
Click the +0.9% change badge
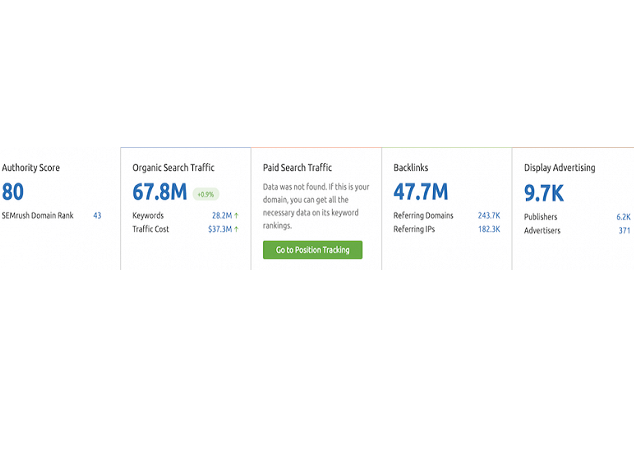(x=206, y=194)
